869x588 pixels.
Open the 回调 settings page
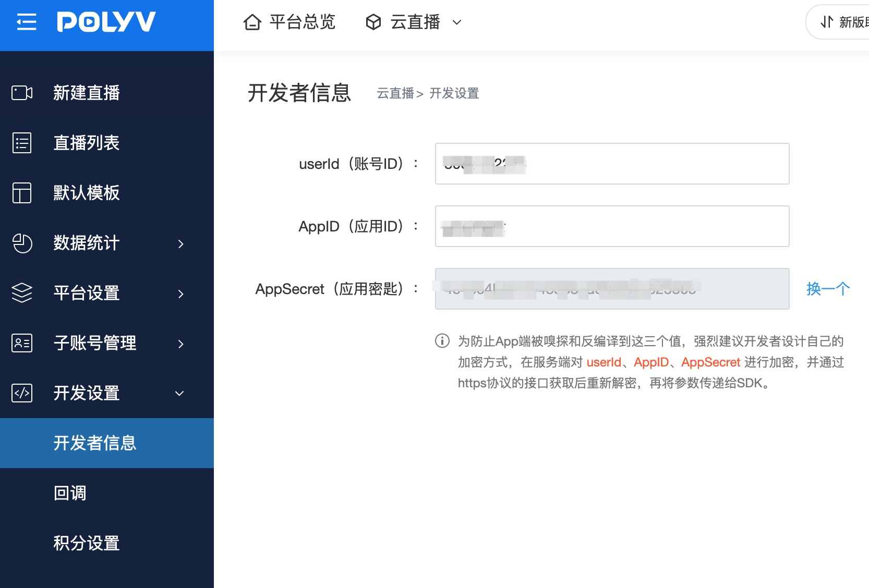point(70,493)
